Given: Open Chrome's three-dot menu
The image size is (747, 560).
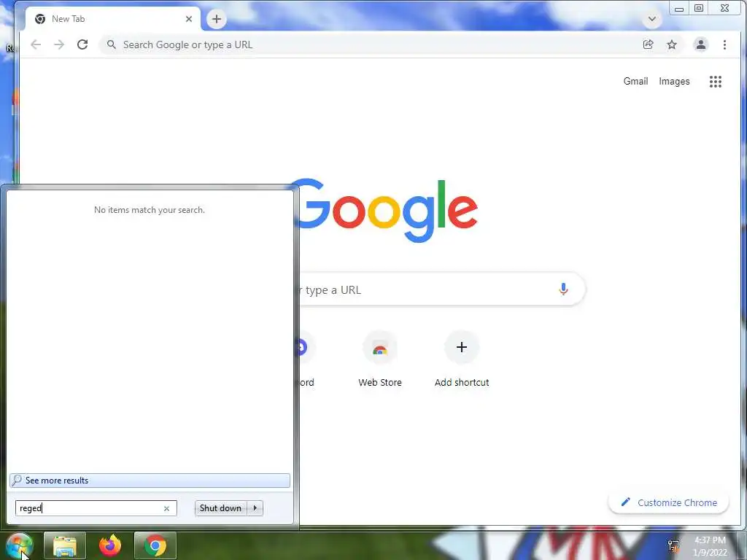Looking at the screenshot, I should [724, 44].
